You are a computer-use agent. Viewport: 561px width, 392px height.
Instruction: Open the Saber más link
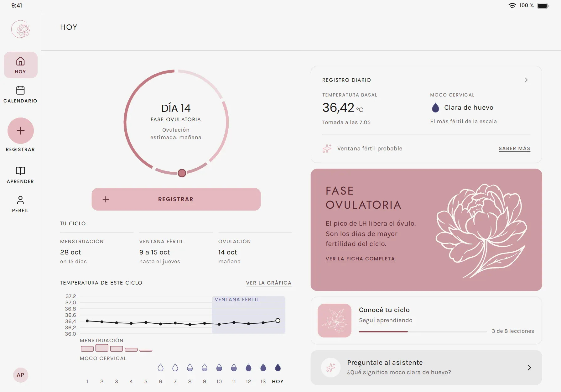[514, 149]
